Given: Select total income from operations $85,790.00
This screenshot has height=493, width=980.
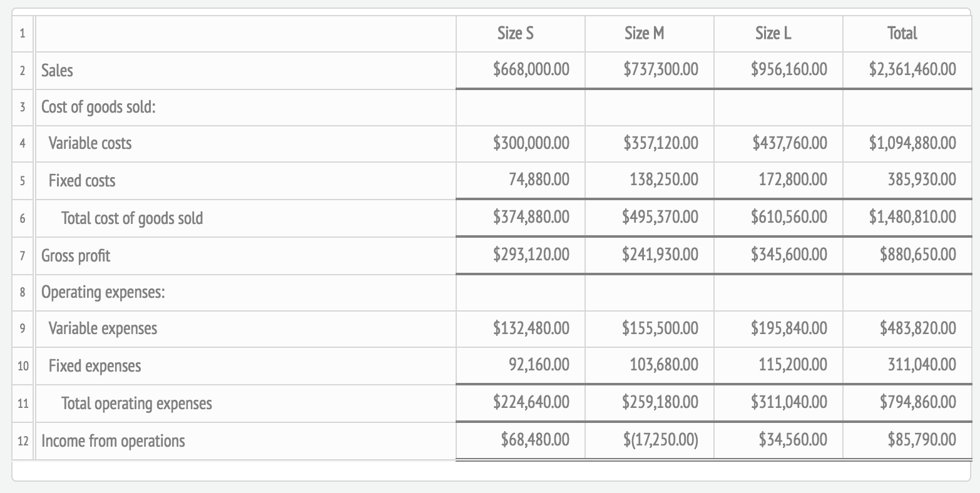Looking at the screenshot, I should point(921,440).
